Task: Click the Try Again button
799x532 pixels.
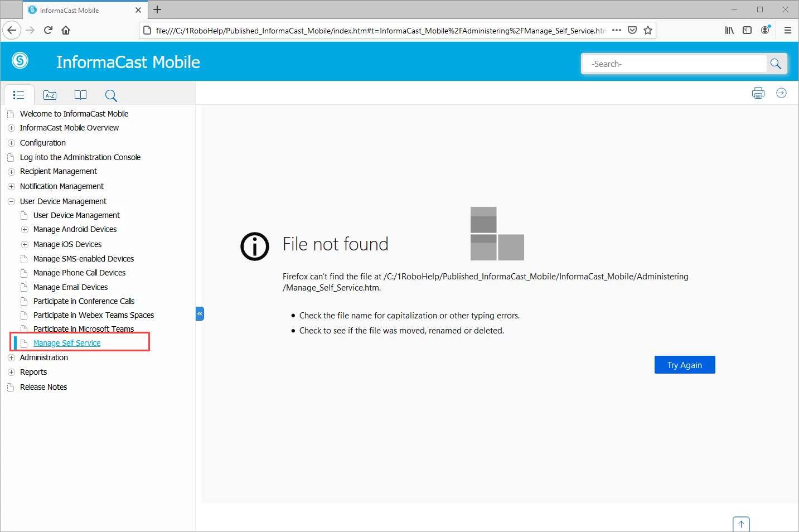Action: (x=685, y=365)
